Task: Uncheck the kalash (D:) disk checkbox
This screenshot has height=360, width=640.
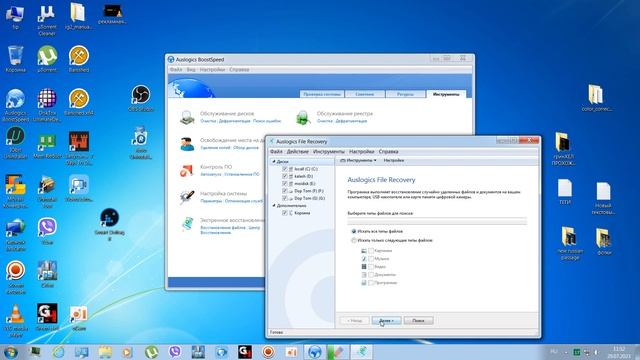Action: point(284,176)
